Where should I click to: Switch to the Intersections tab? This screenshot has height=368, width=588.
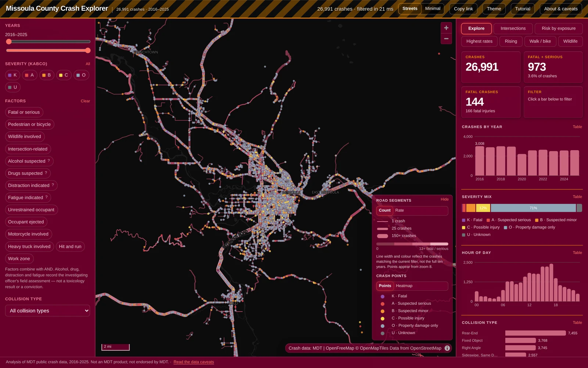pos(513,28)
